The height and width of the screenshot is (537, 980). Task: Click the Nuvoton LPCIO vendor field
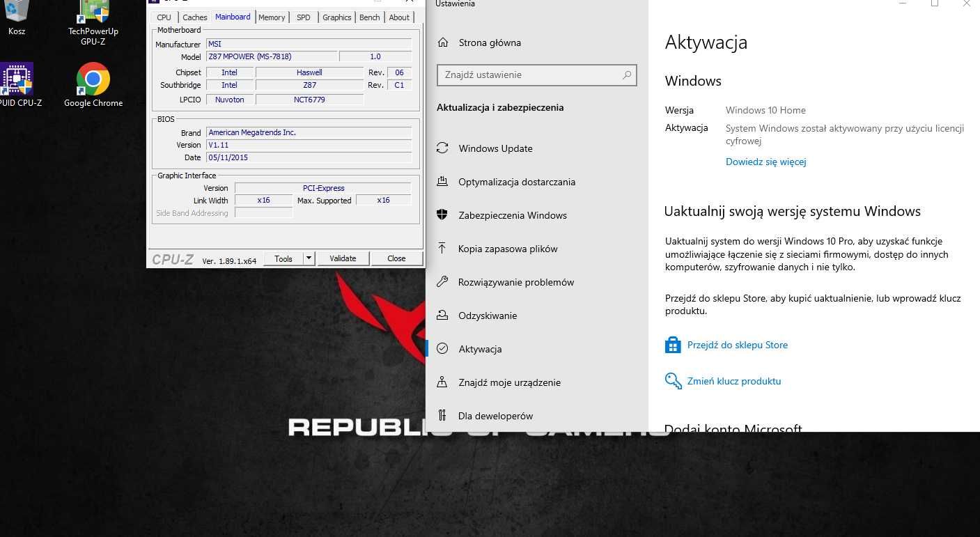[230, 100]
